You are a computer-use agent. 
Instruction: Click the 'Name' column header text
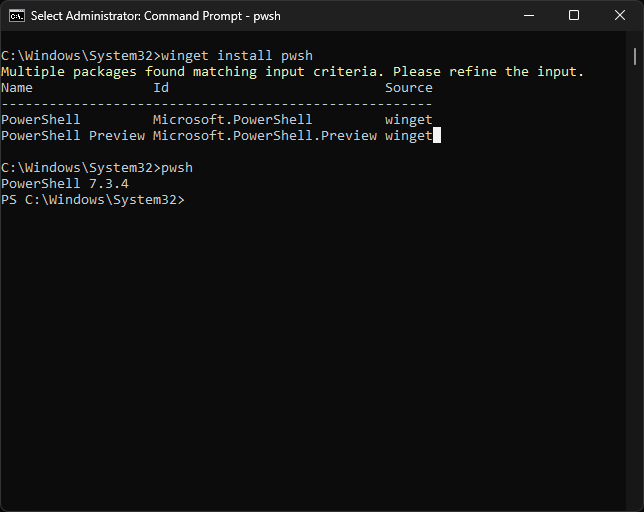(x=17, y=88)
